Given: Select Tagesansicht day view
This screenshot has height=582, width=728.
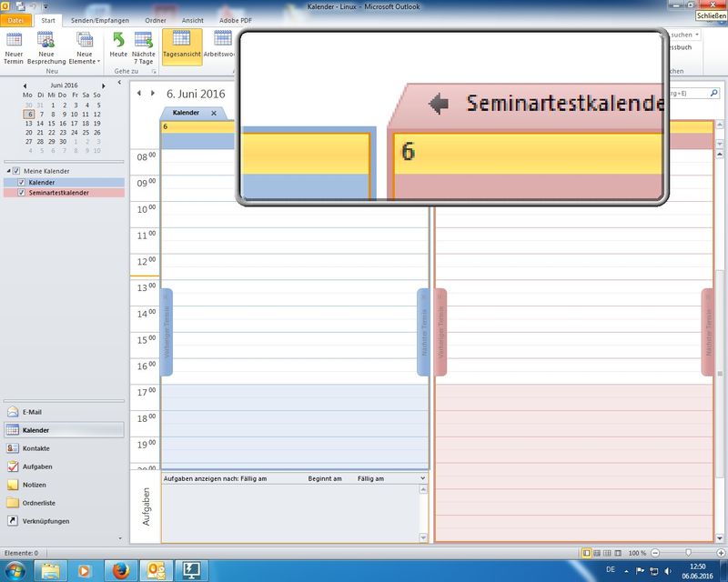Looking at the screenshot, I should coord(182,46).
